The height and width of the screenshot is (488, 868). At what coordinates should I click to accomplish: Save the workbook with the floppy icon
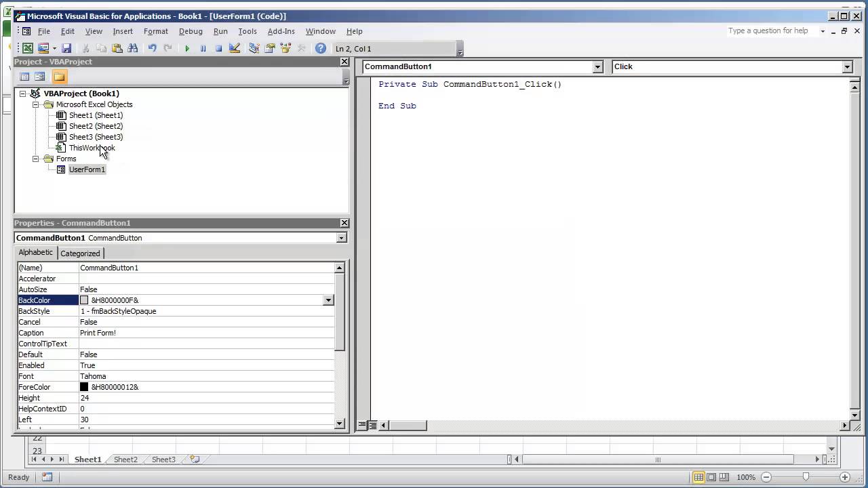click(x=66, y=48)
